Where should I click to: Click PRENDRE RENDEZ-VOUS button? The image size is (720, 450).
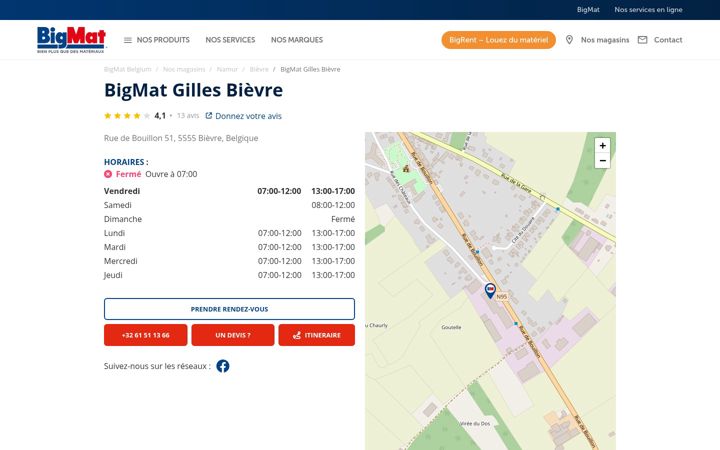tap(229, 309)
